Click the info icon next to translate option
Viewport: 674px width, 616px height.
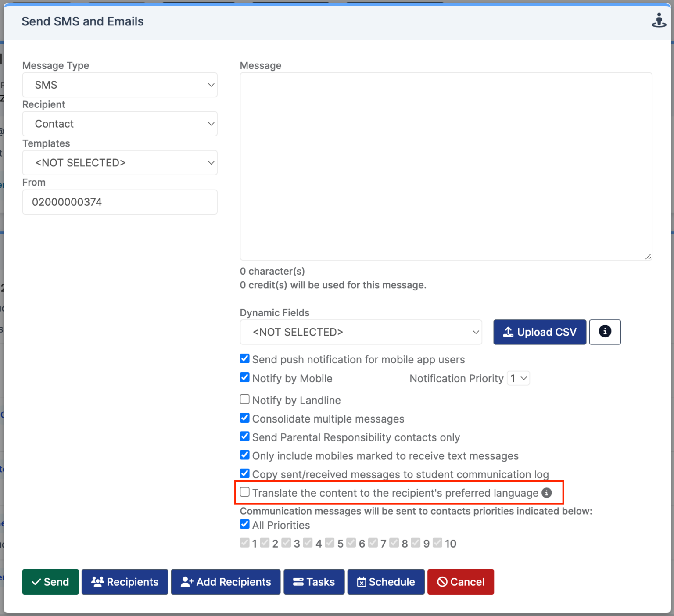pos(546,493)
